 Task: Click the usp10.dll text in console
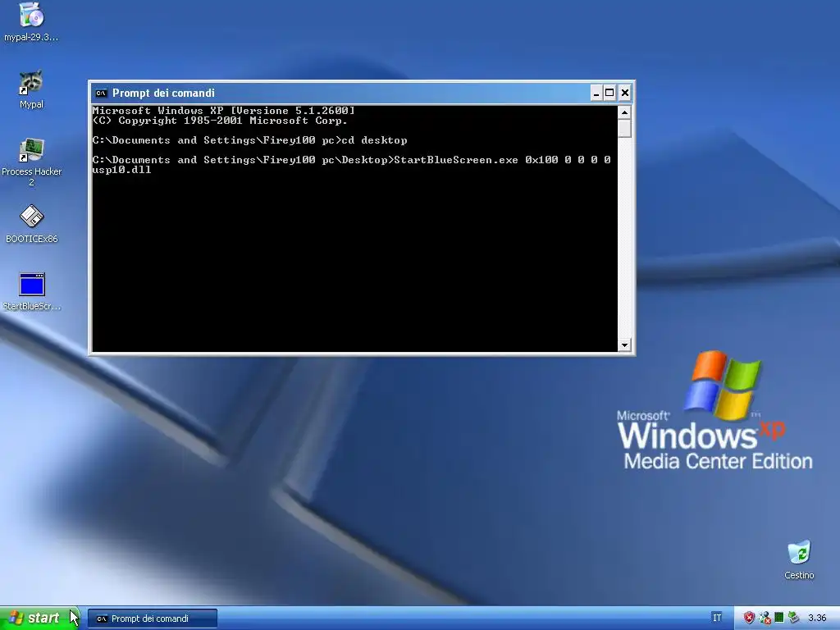121,170
